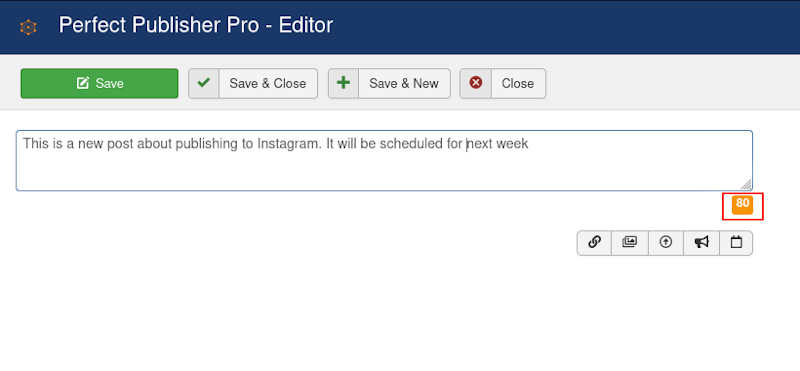800x371 pixels.
Task: Click the orange Perfect Publisher logo icon
Action: click(28, 27)
